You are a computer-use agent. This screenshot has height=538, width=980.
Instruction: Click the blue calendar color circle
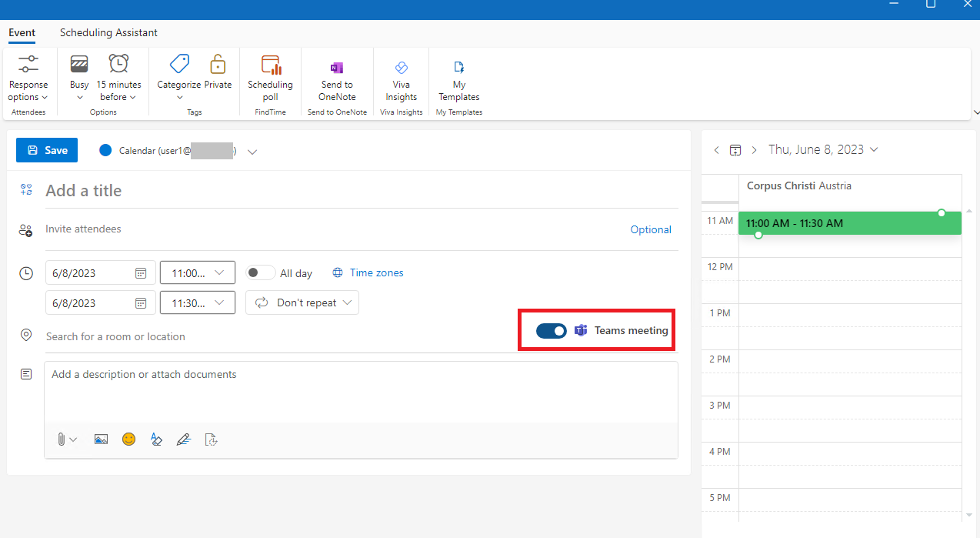click(105, 150)
